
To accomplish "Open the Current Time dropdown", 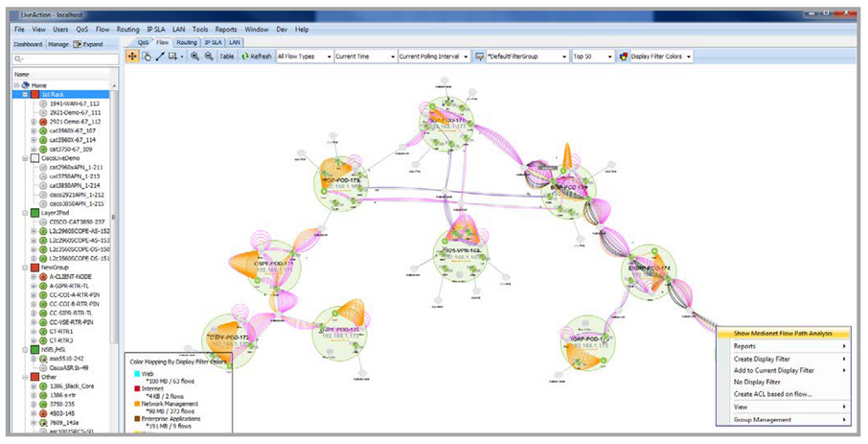I will coord(366,57).
